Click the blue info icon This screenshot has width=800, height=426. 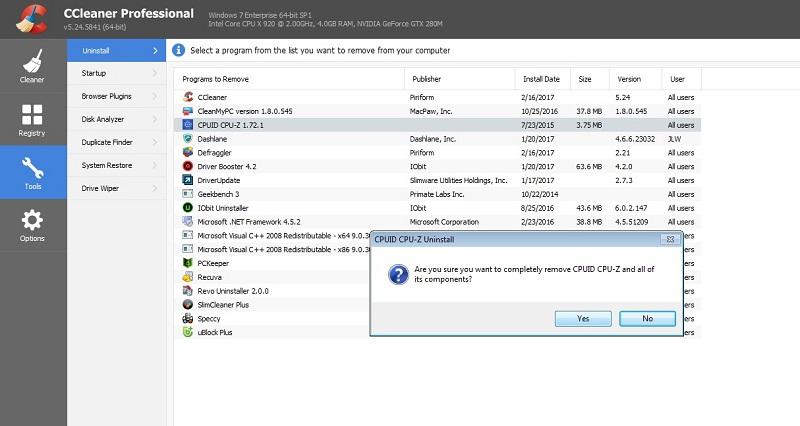(x=179, y=50)
